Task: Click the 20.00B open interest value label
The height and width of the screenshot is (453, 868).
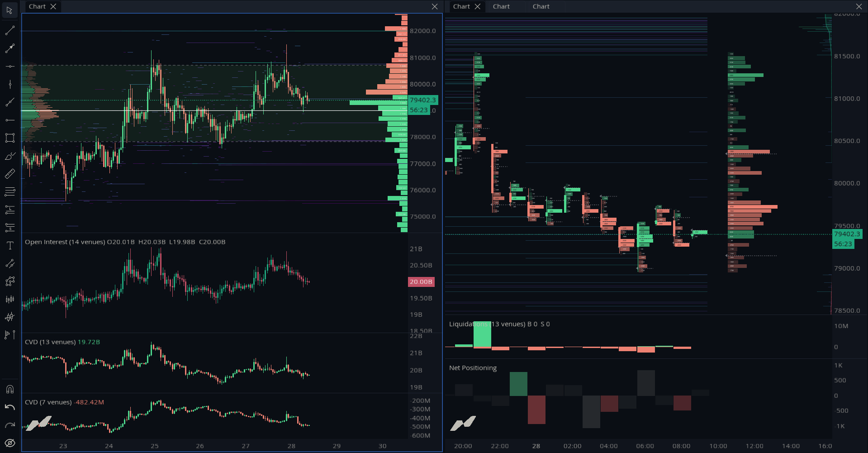Action: (x=421, y=282)
